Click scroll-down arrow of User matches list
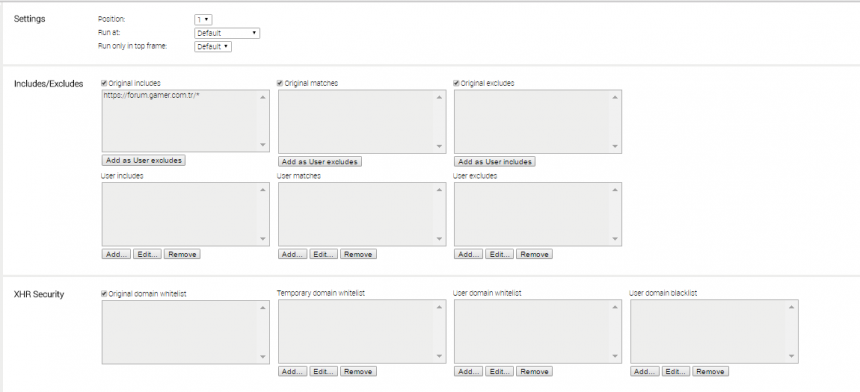 [x=439, y=239]
